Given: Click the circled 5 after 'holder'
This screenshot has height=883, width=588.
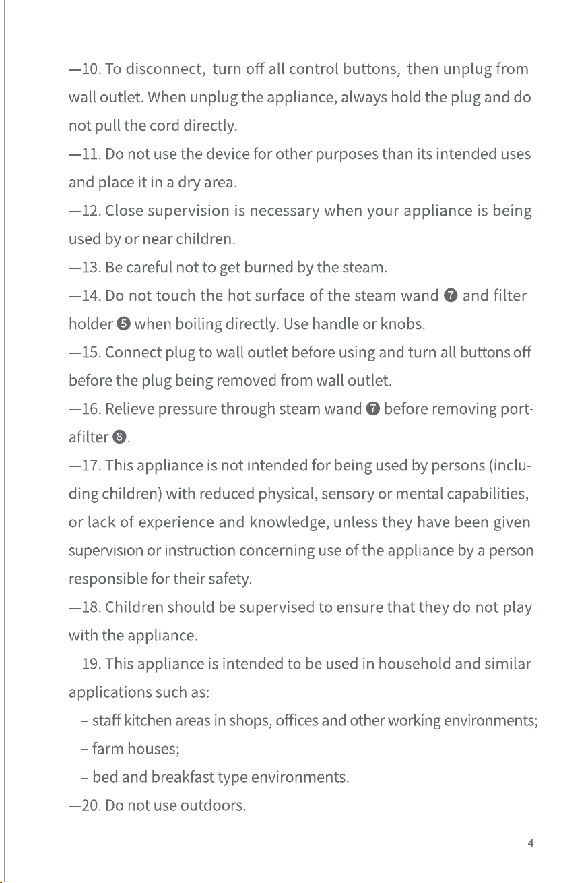Looking at the screenshot, I should click(123, 324).
